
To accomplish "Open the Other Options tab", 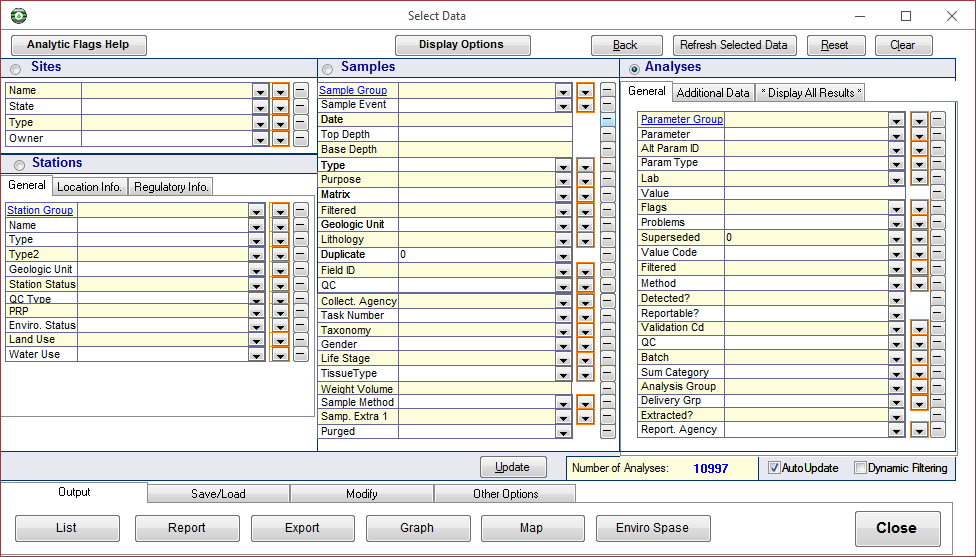I will pos(505,494).
